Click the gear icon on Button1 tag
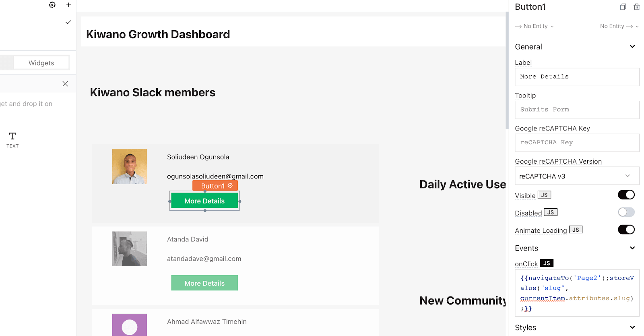 230,186
